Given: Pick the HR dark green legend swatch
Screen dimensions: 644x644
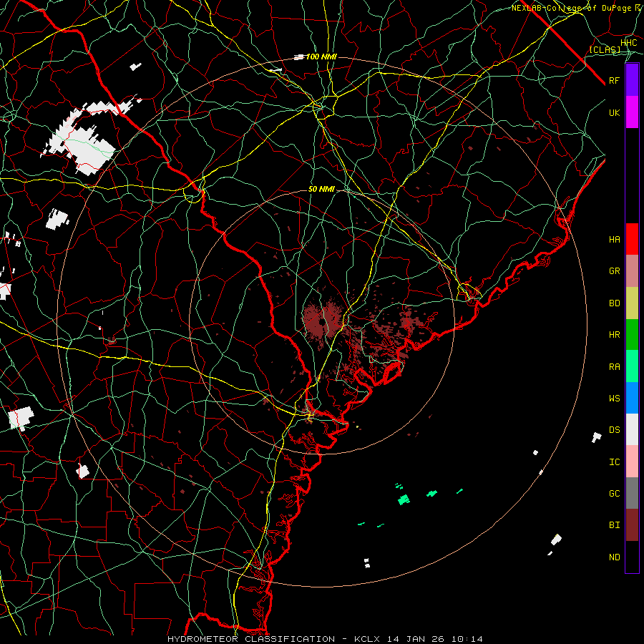Looking at the screenshot, I should (x=632, y=335).
